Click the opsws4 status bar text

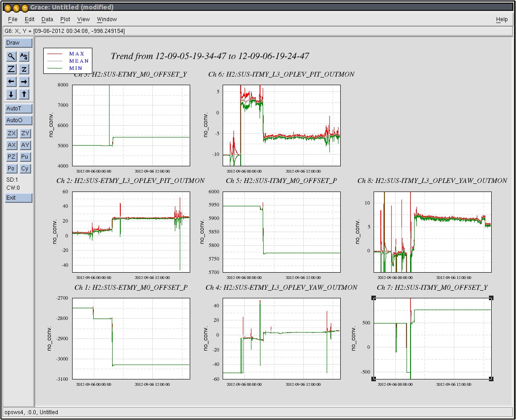pos(31,412)
